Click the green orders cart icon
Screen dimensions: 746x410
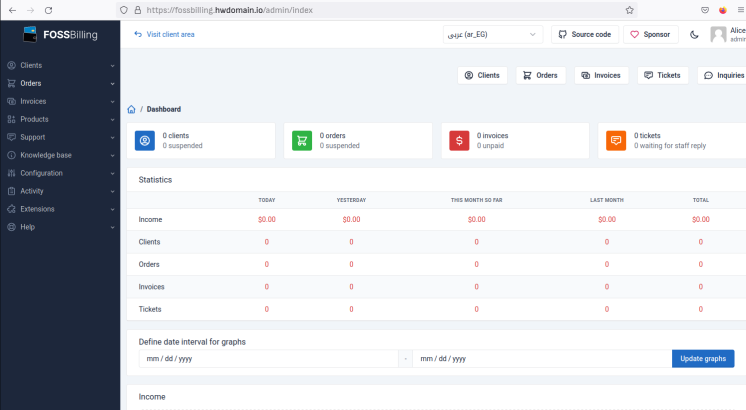click(302, 141)
